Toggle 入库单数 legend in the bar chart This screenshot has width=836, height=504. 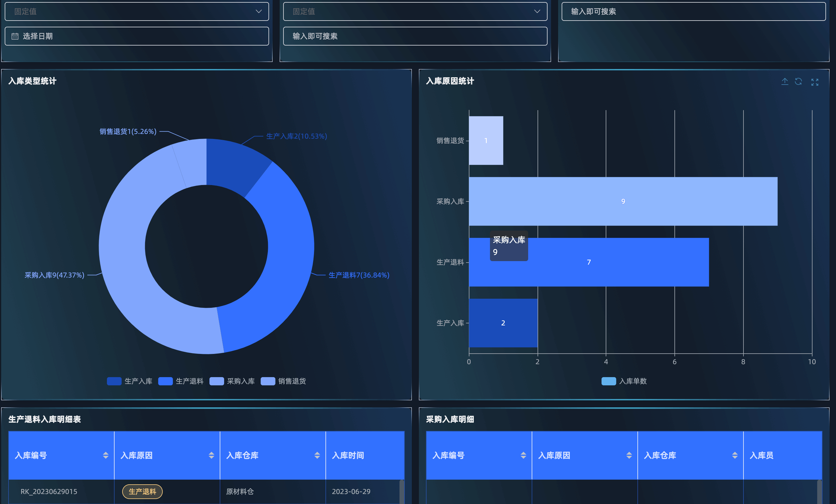pos(624,381)
